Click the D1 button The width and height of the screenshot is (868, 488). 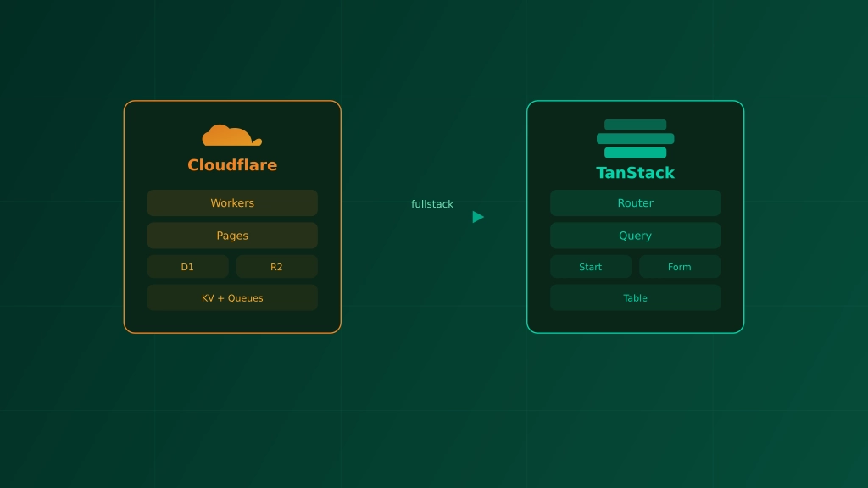coord(187,266)
